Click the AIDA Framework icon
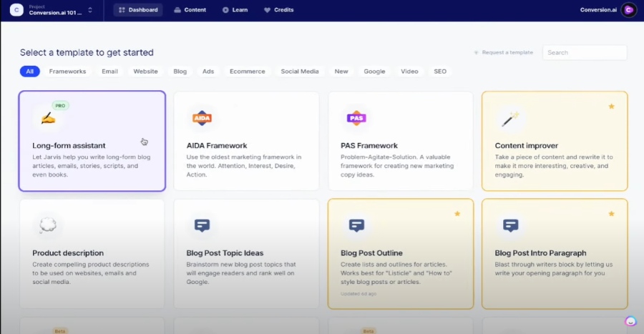Viewport: 644px width, 334px height. coord(202,118)
